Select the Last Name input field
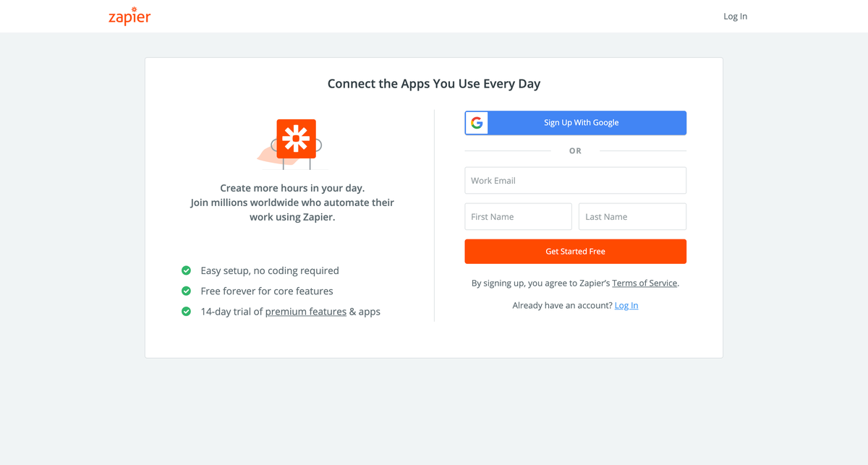This screenshot has width=868, height=465. [x=632, y=217]
